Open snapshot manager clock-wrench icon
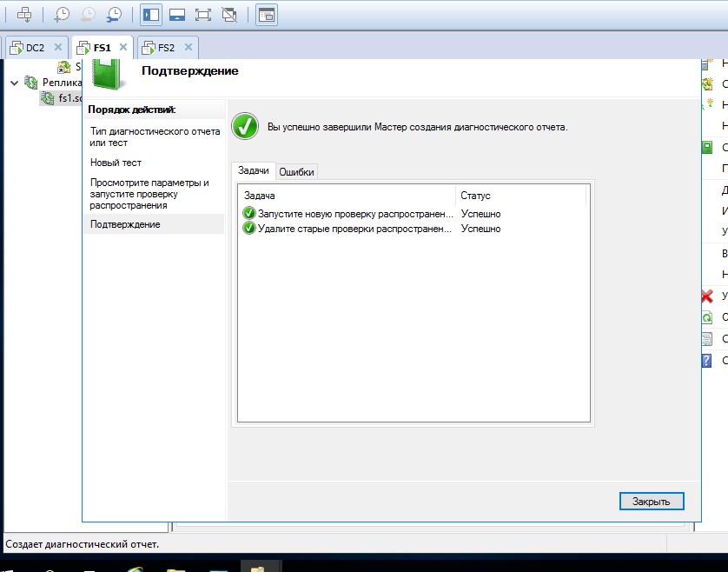 114,15
